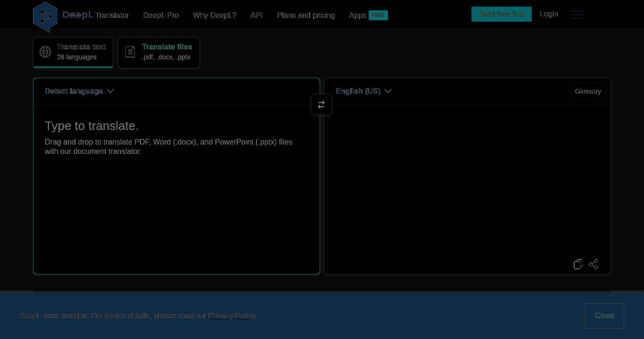Click the Type to translate input area

pos(177,188)
